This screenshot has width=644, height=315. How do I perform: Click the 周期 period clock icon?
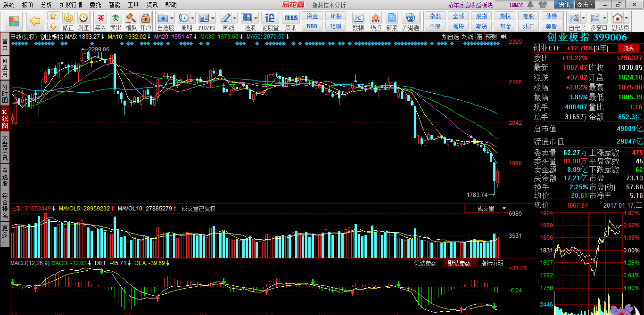[x=184, y=18]
